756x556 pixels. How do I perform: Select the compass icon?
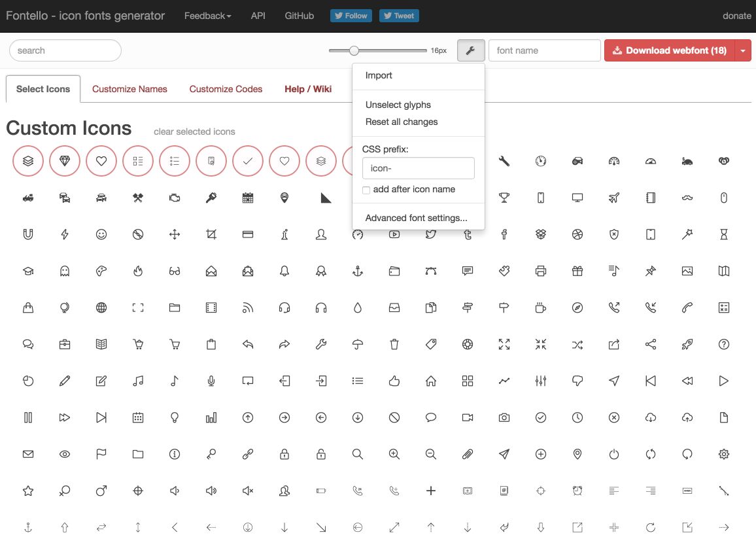tap(577, 307)
